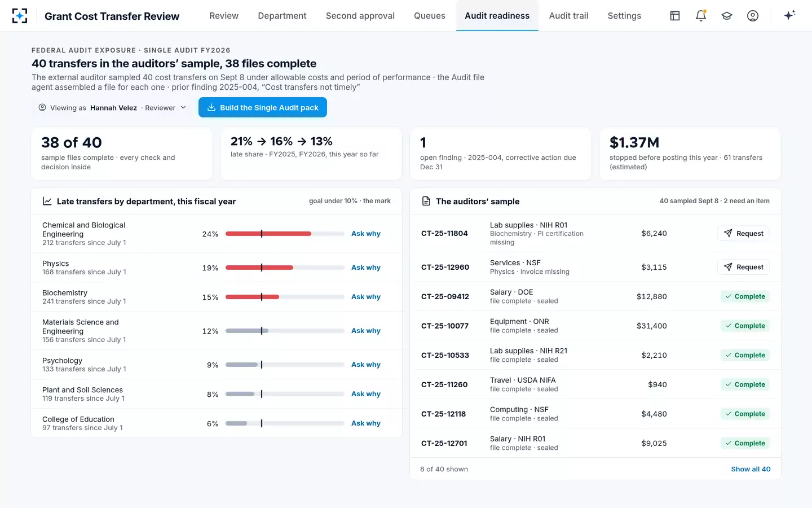This screenshot has width=812, height=508.
Task: Click the chart icon beside Late transfers heading
Action: 47,202
